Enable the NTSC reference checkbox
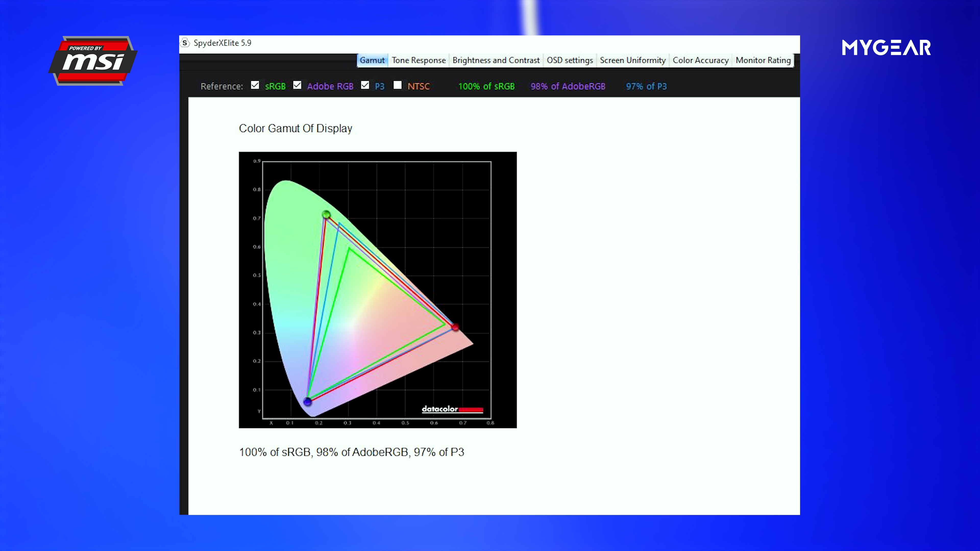Image resolution: width=980 pixels, height=551 pixels. [398, 85]
